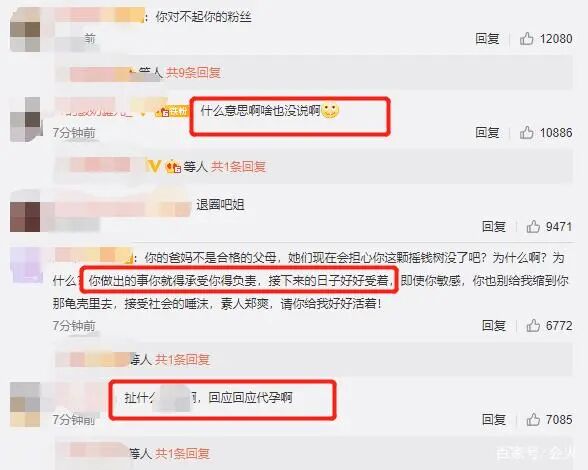Click the yellow V verified badge

point(154,165)
